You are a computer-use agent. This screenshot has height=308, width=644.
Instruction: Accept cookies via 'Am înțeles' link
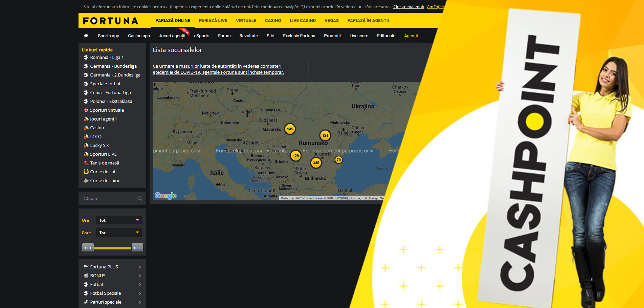pyautogui.click(x=436, y=7)
